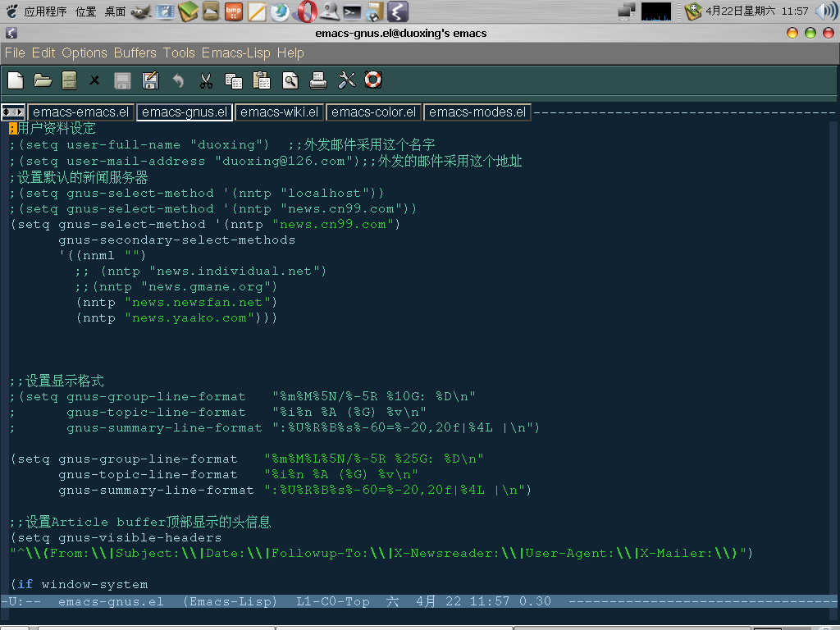Launch the terminal from top panel

point(352,11)
